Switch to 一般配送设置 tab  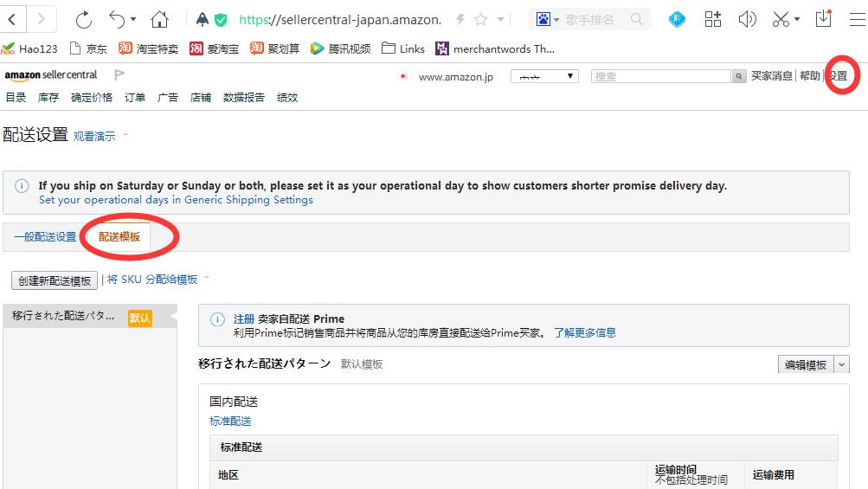45,237
